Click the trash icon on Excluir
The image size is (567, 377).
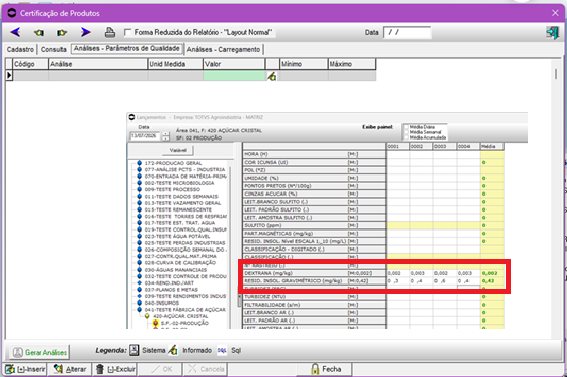[100, 369]
